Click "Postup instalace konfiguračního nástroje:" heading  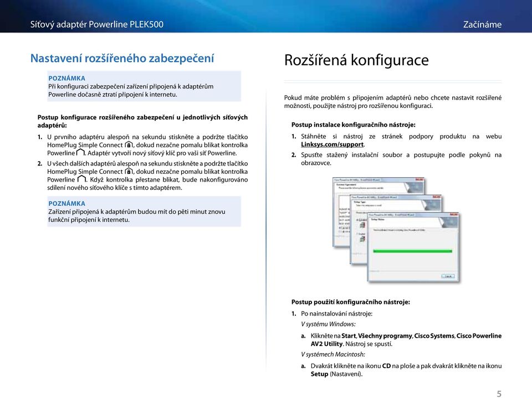pos(353,125)
